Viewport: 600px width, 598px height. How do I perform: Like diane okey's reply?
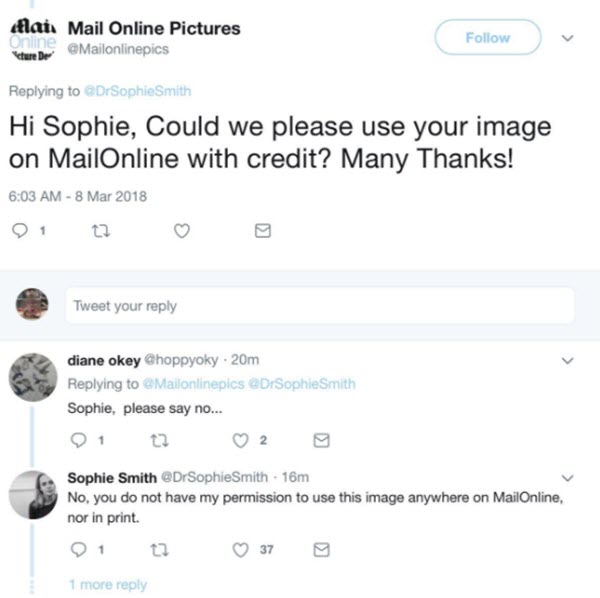[x=240, y=439]
